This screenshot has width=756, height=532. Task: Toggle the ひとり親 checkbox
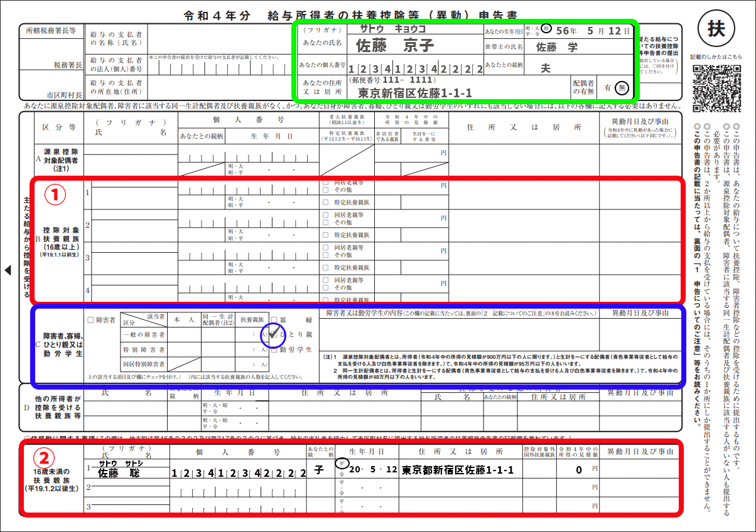(274, 335)
